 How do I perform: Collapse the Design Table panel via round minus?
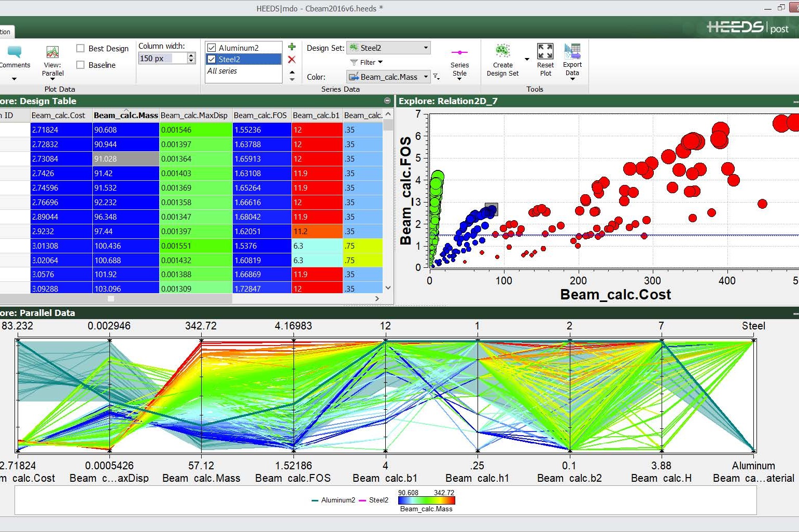[387, 100]
